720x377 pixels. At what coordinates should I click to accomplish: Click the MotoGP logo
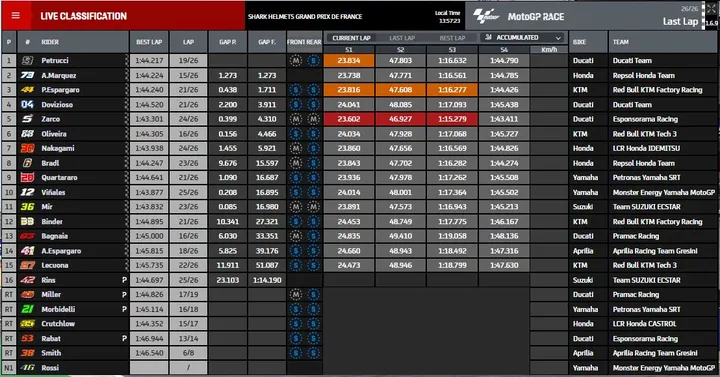pos(486,16)
